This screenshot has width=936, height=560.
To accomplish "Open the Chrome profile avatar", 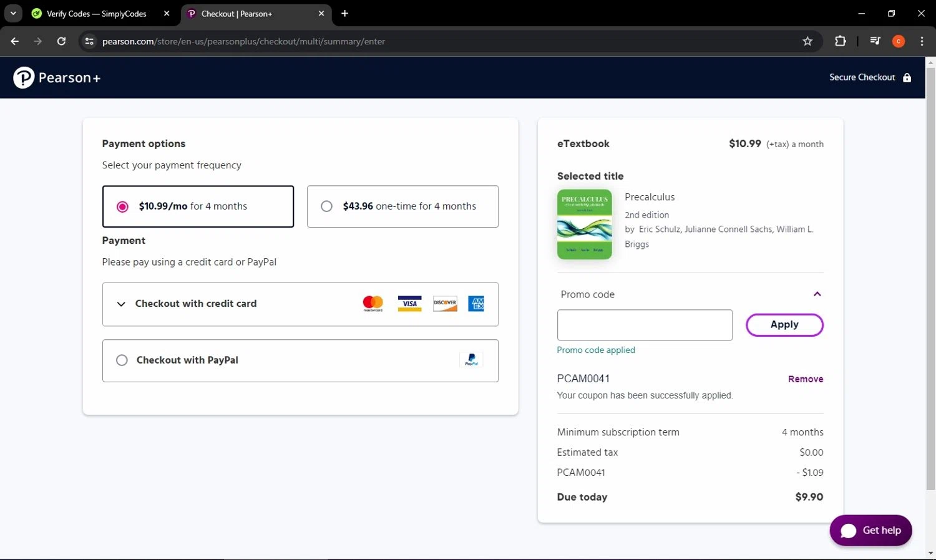I will pyautogui.click(x=899, y=41).
